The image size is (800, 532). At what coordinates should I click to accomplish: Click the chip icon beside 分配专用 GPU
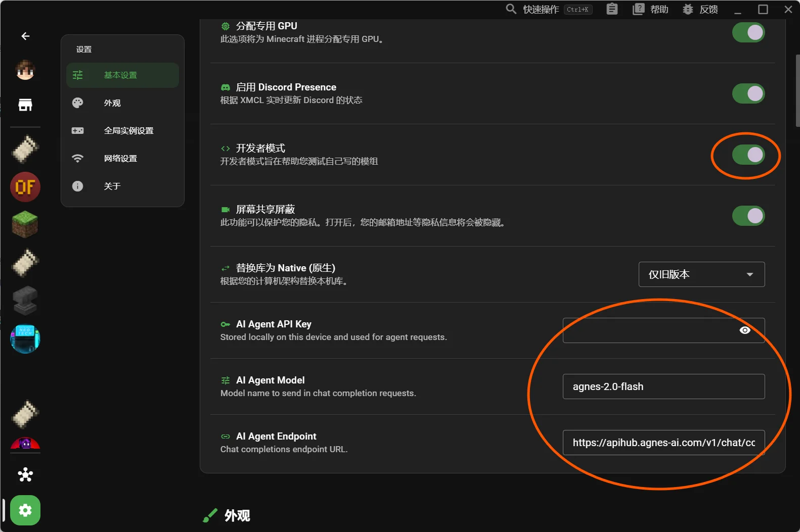[x=226, y=26]
